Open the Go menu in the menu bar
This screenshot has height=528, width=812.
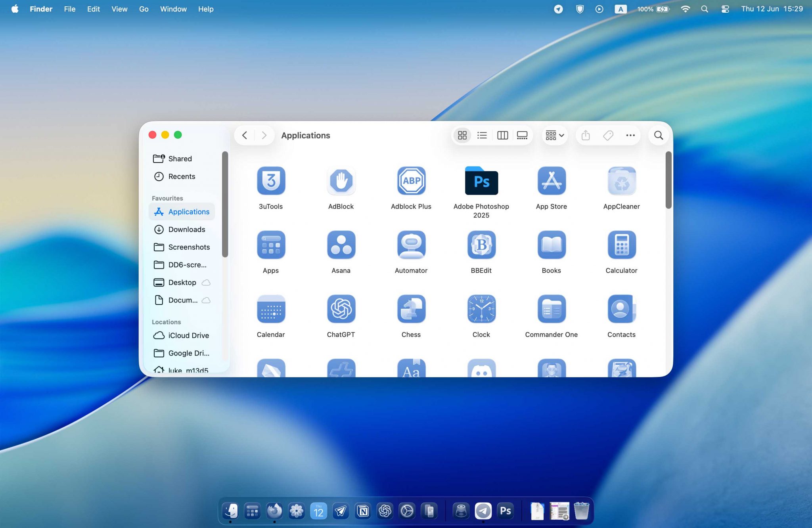(x=144, y=9)
